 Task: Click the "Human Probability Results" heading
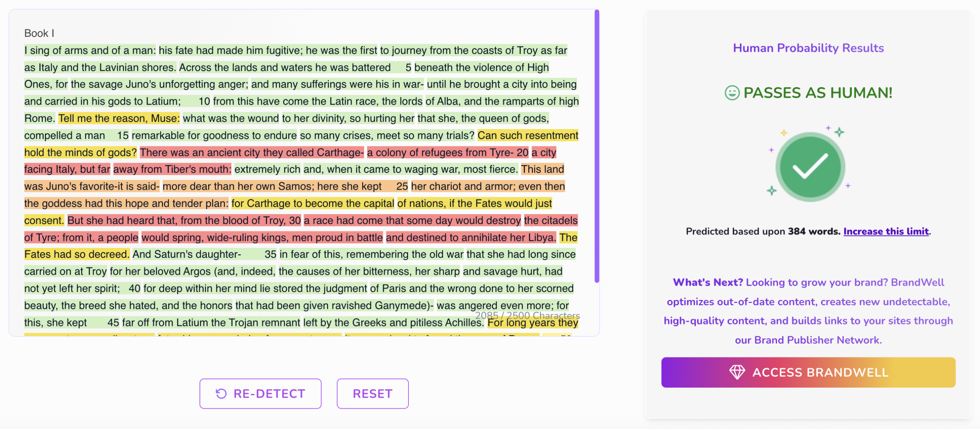click(808, 48)
